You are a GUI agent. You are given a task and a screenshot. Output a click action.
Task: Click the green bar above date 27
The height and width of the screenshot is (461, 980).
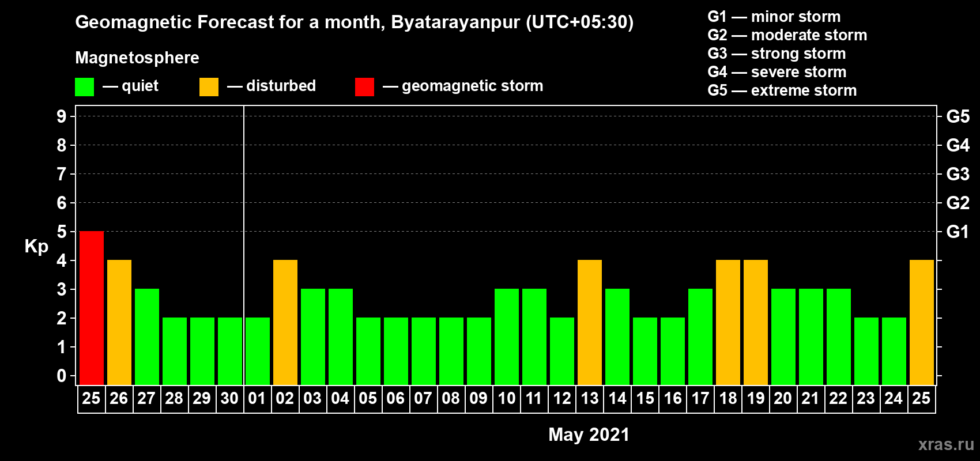pos(147,337)
